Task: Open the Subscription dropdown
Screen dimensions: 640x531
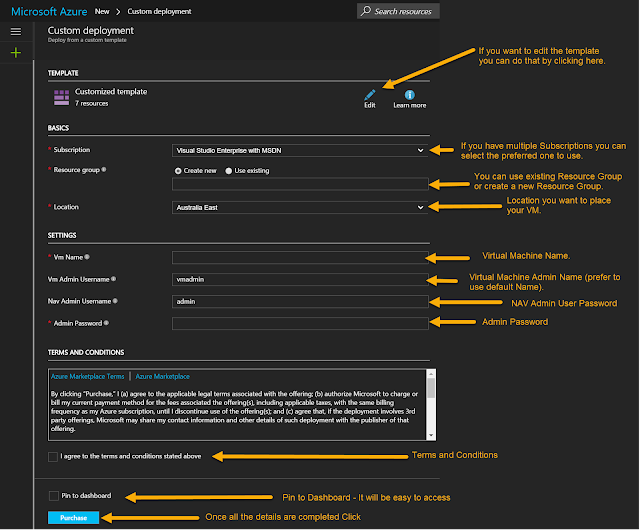Action: tap(299, 150)
